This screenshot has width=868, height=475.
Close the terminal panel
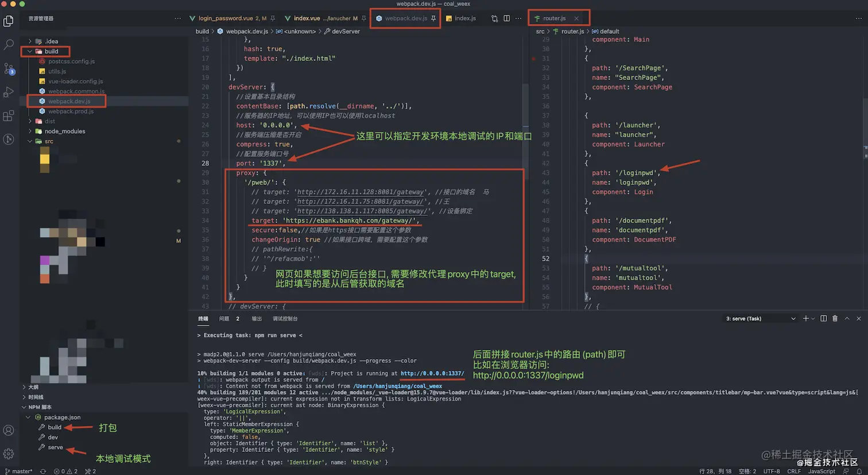pyautogui.click(x=859, y=318)
